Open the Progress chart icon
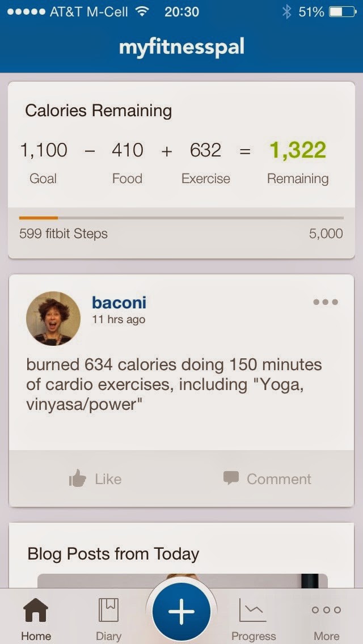 [253, 610]
